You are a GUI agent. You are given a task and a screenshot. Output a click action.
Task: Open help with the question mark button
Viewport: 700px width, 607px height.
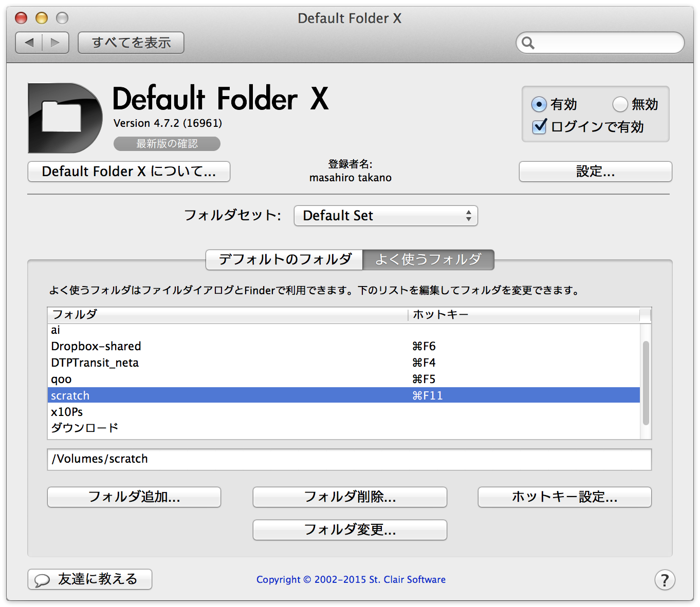click(665, 580)
